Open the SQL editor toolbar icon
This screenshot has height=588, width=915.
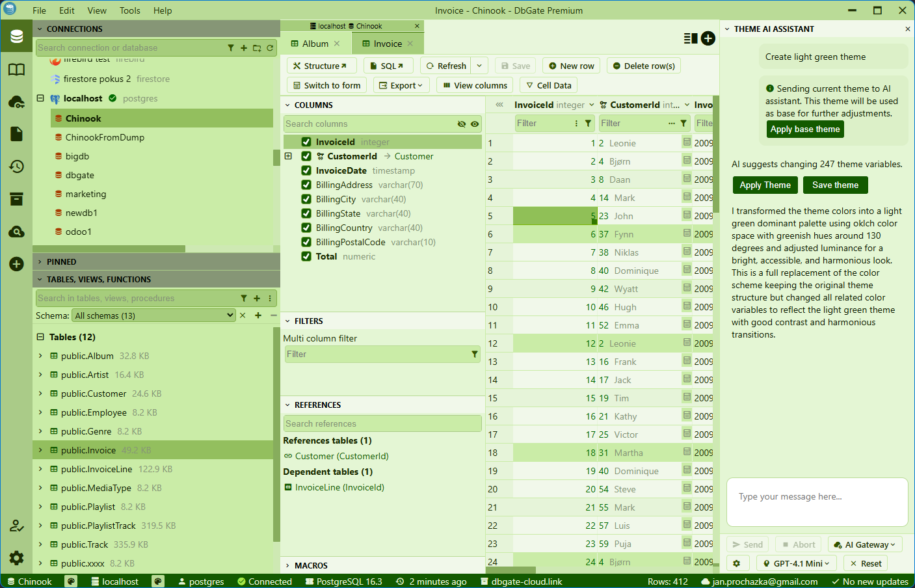(388, 65)
